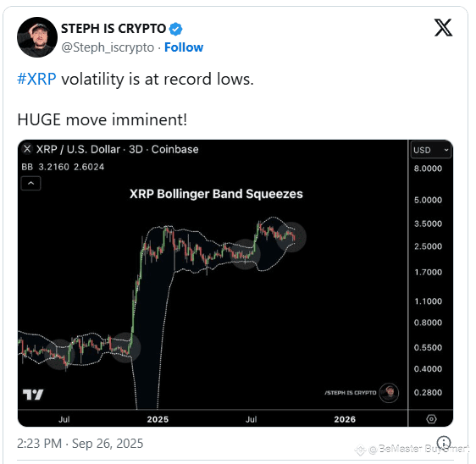Click the Follow link
Screen dimensions: 476x464
(184, 47)
